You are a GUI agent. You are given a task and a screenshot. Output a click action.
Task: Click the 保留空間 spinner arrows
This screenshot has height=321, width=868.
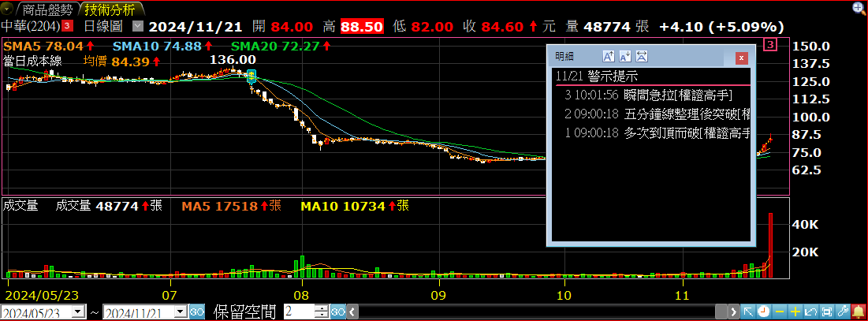click(320, 312)
